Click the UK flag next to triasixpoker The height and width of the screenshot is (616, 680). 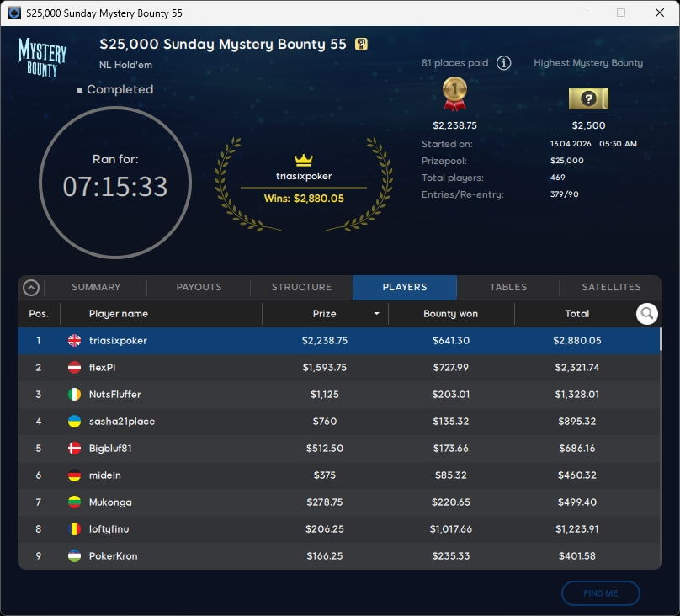[74, 341]
